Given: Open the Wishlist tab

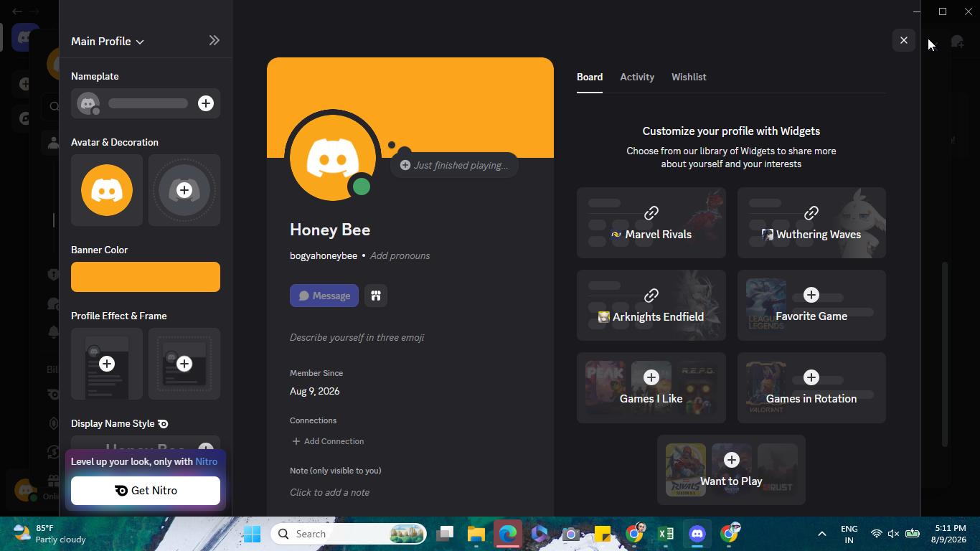Looking at the screenshot, I should coord(689,77).
